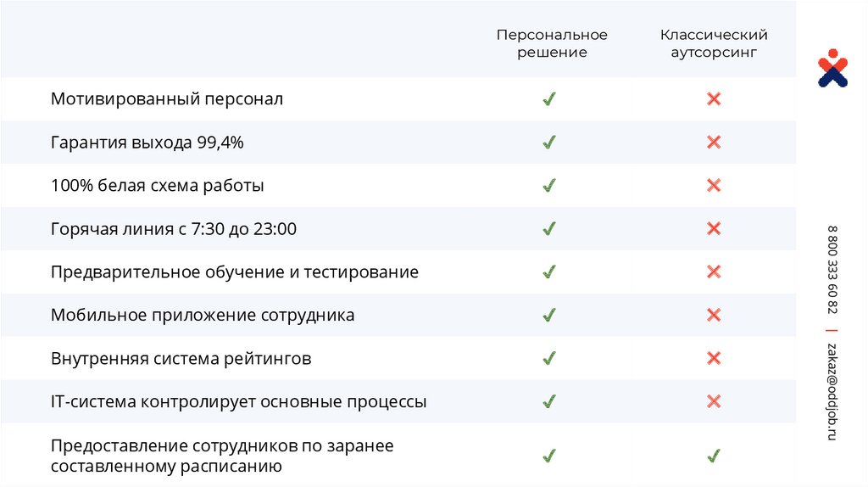Click the Предоставление сотрудников по расписанию label

[222, 456]
